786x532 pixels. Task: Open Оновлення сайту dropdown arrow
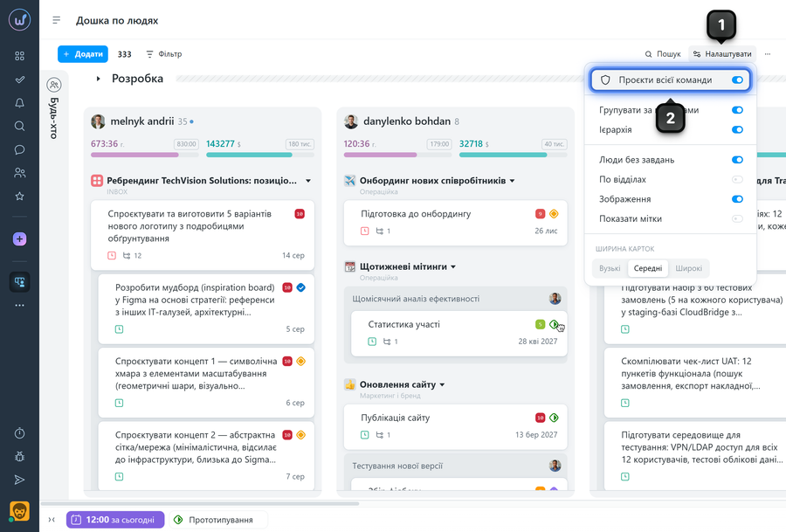pyautogui.click(x=442, y=385)
